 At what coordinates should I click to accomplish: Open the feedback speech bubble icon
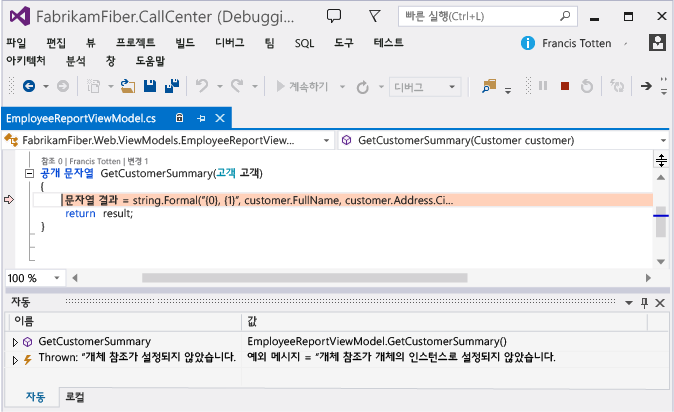click(334, 16)
